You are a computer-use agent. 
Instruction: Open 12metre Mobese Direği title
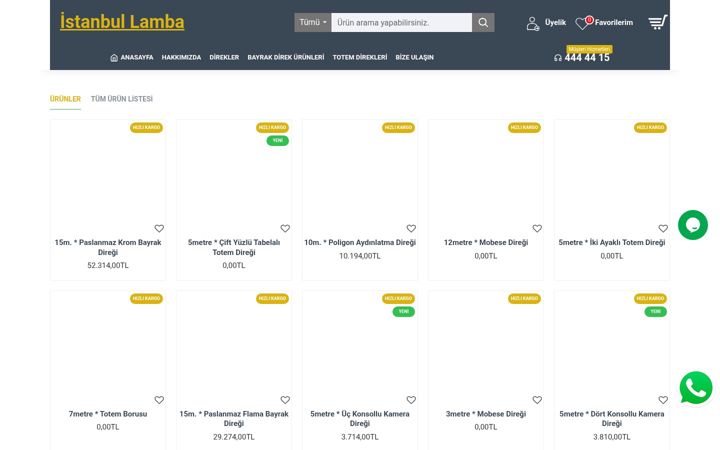[486, 242]
